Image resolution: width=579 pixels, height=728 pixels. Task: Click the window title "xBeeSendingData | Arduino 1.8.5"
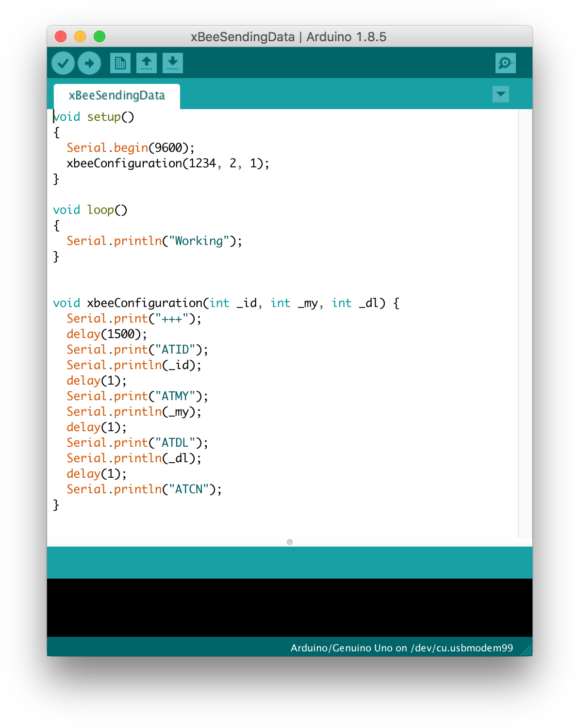pos(288,37)
